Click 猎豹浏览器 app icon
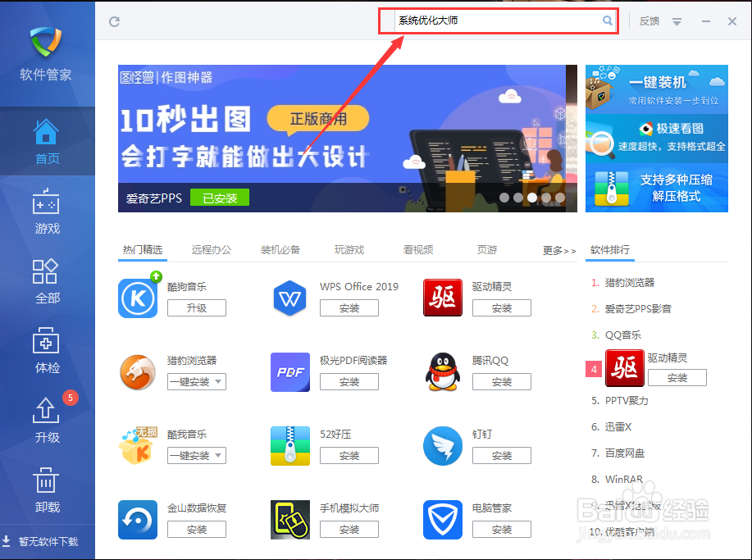Viewport: 752px width, 560px height. click(x=138, y=372)
